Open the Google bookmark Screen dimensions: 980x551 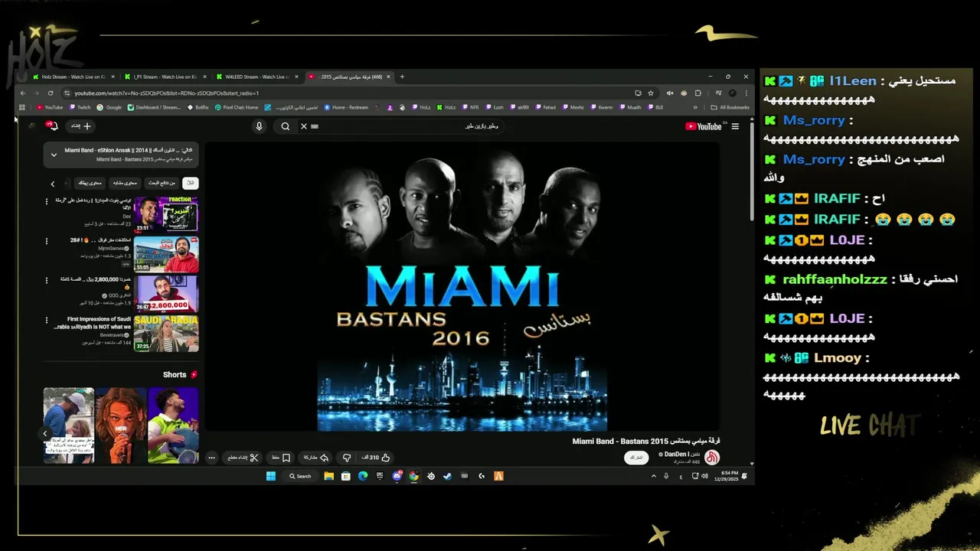pos(109,107)
